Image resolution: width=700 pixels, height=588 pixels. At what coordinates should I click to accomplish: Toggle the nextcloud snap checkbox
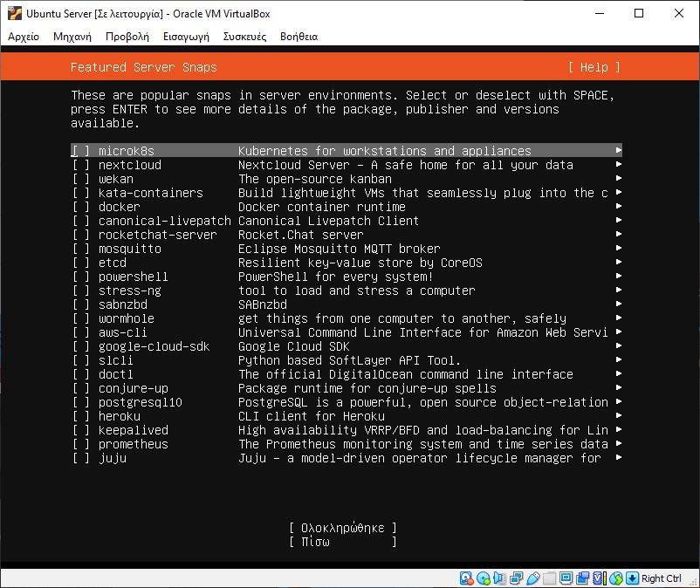(x=81, y=165)
